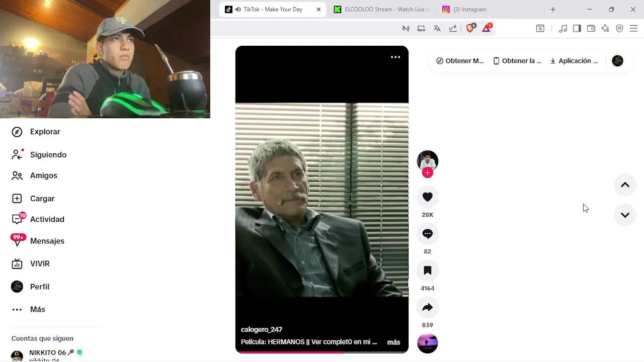Image resolution: width=644 pixels, height=362 pixels.
Task: Click media not-casting icon in address bar
Action: pyautogui.click(x=406, y=29)
